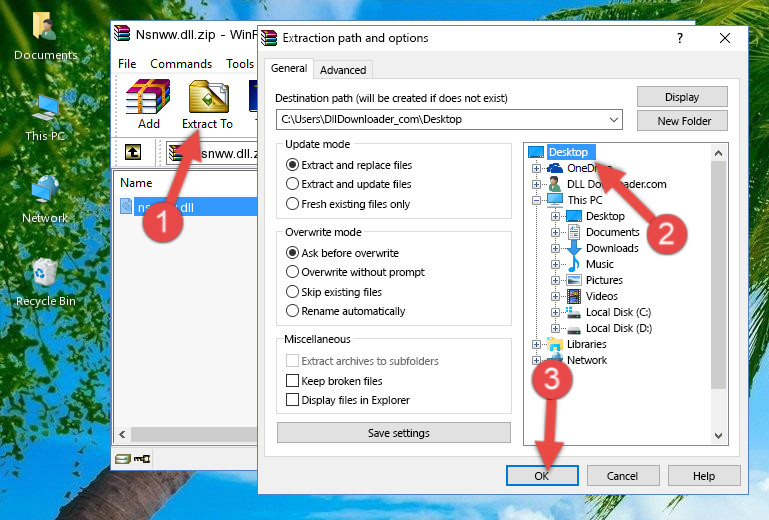The height and width of the screenshot is (520, 769).
Task: Click the New Folder button
Action: [682, 121]
